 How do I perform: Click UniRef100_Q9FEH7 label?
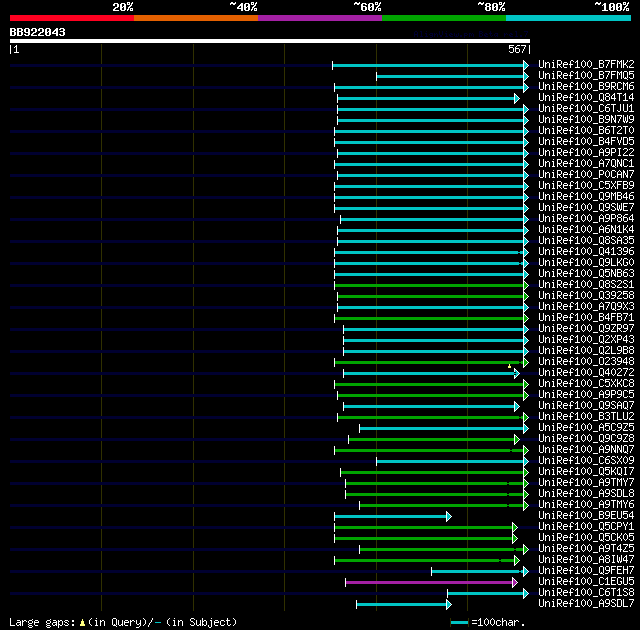(586, 571)
